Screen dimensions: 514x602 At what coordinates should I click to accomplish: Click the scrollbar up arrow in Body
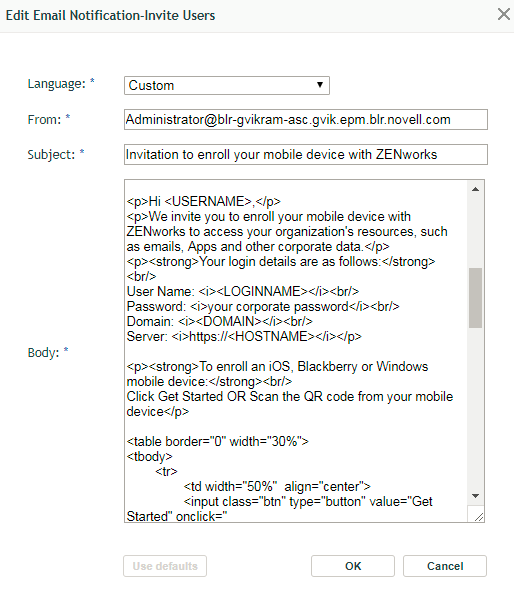[475, 189]
